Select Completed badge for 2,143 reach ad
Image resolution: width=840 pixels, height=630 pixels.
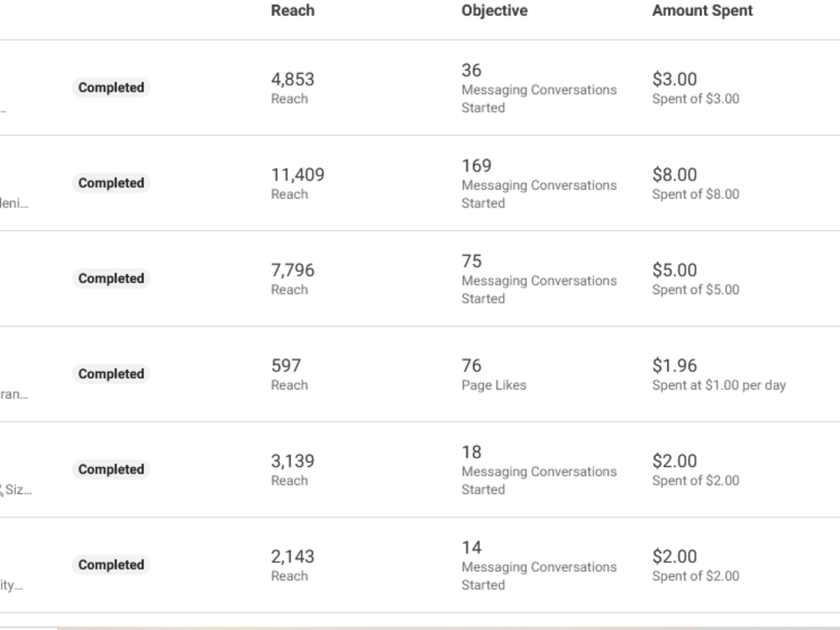[x=111, y=564]
